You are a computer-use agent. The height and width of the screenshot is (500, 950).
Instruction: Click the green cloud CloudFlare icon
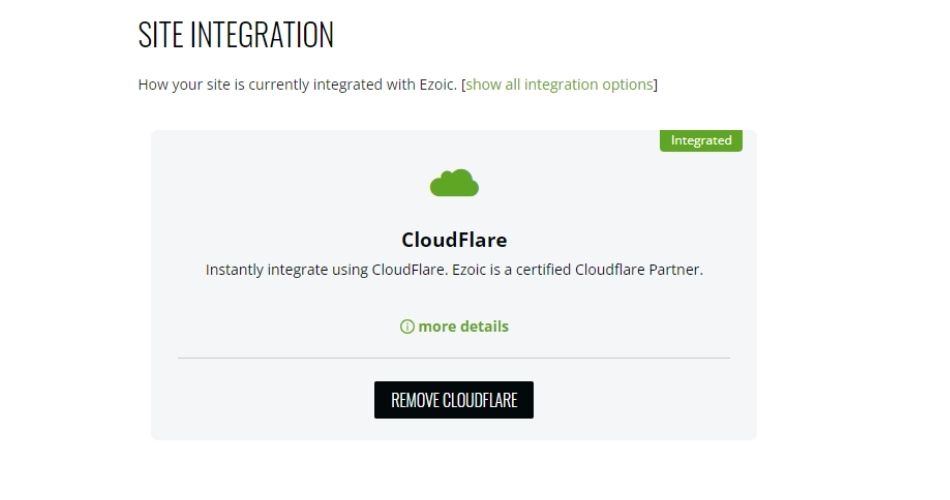click(x=454, y=183)
